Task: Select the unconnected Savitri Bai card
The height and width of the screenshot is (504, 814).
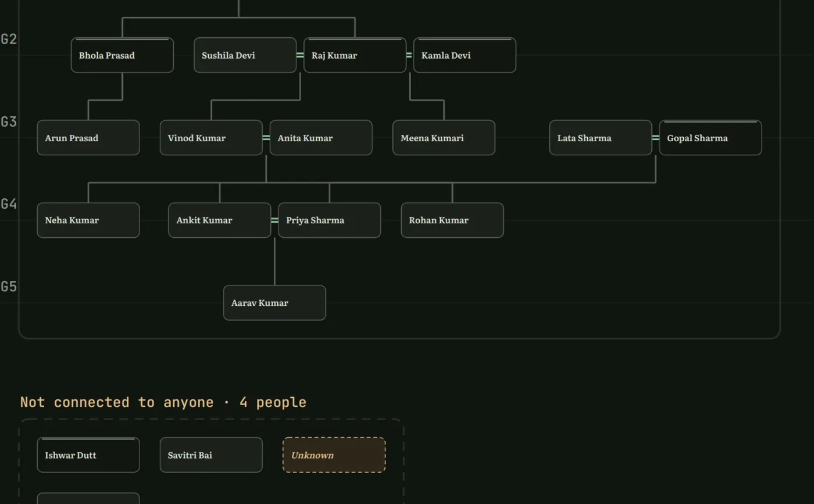Action: (x=211, y=455)
